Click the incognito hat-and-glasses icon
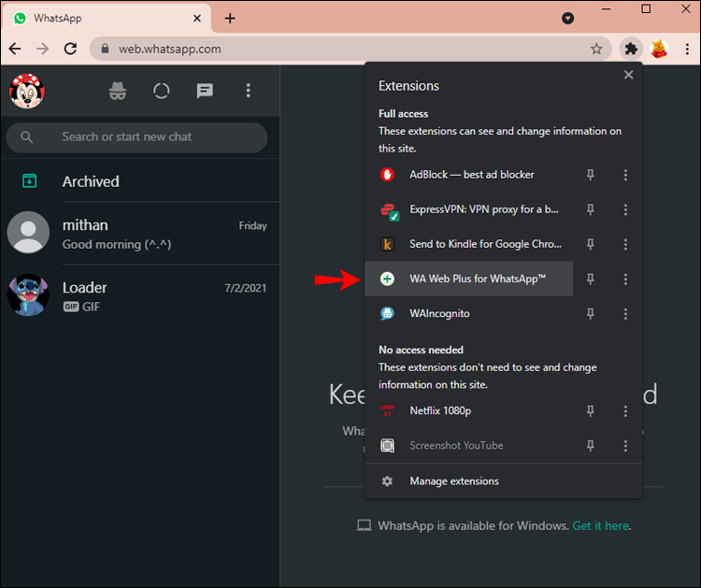 117,91
